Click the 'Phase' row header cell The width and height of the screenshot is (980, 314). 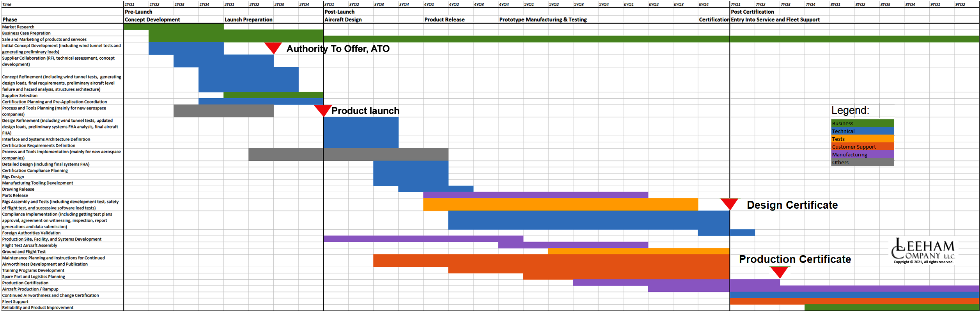(10, 20)
